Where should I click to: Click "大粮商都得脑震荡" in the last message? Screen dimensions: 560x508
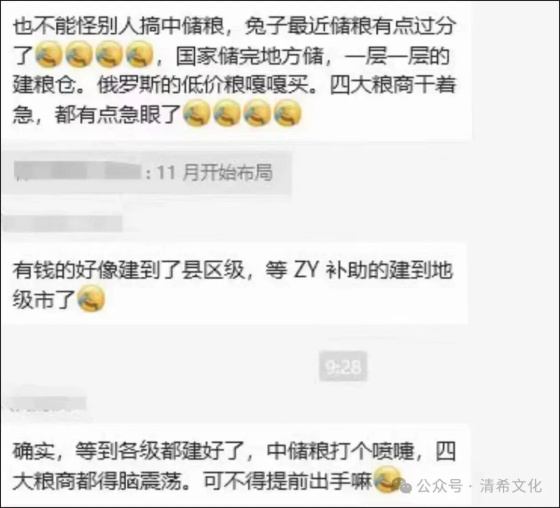pos(97,481)
